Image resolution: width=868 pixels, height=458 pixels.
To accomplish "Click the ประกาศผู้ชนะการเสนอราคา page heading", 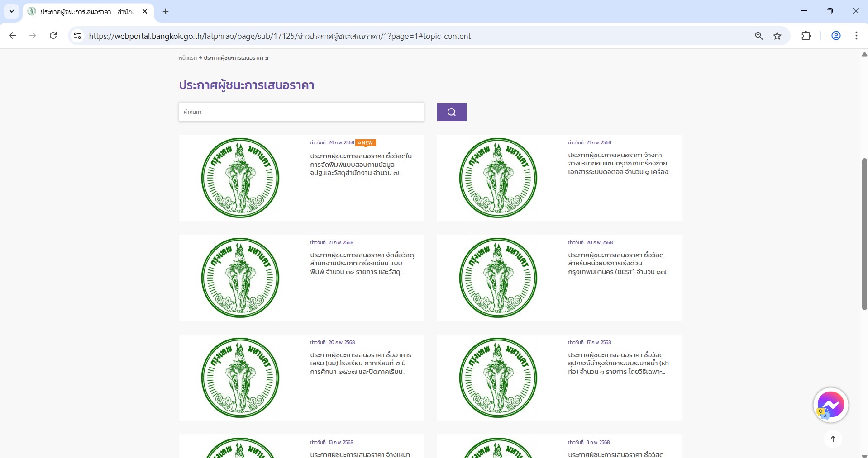I will tap(246, 85).
